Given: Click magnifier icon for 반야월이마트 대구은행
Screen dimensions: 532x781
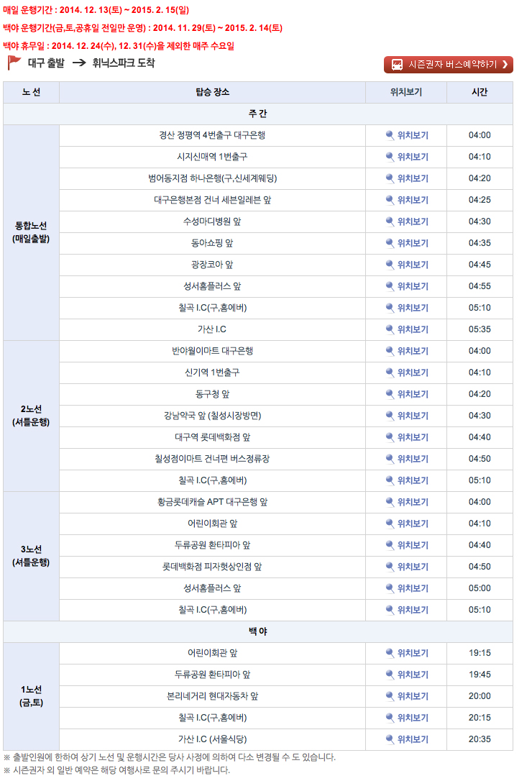Looking at the screenshot, I should point(390,351).
